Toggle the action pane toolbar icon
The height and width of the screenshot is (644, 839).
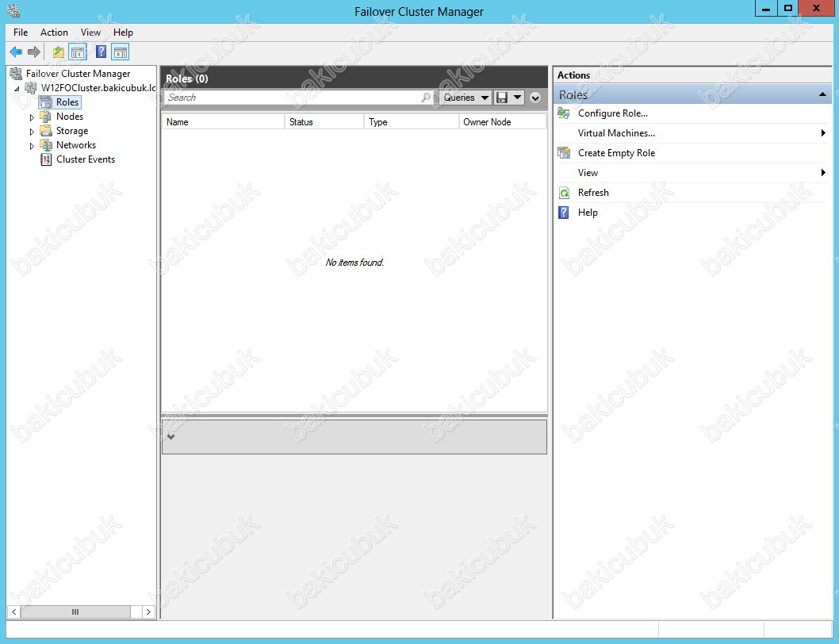[121, 52]
